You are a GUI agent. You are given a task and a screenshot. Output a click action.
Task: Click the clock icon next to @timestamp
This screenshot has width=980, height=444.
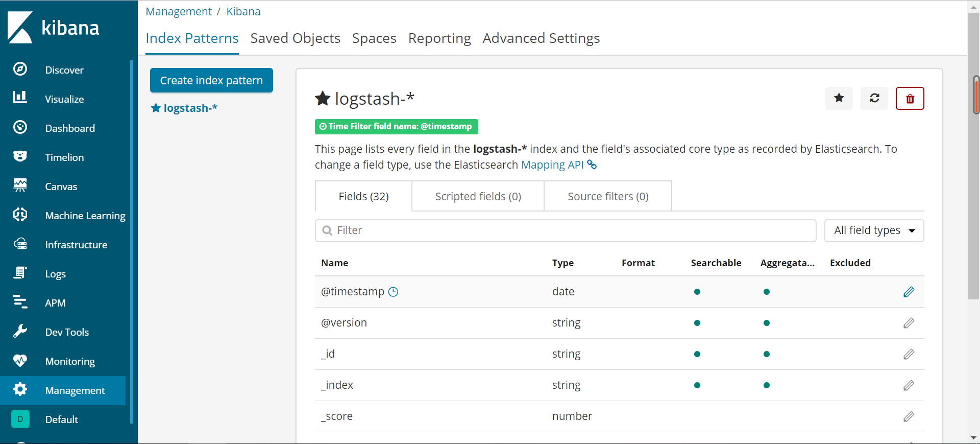(x=393, y=292)
